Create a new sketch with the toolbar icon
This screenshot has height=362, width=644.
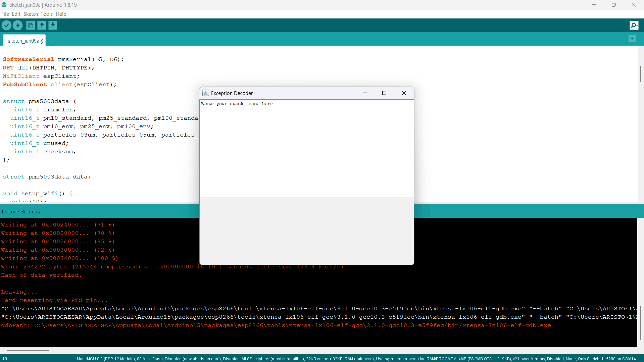point(30,25)
